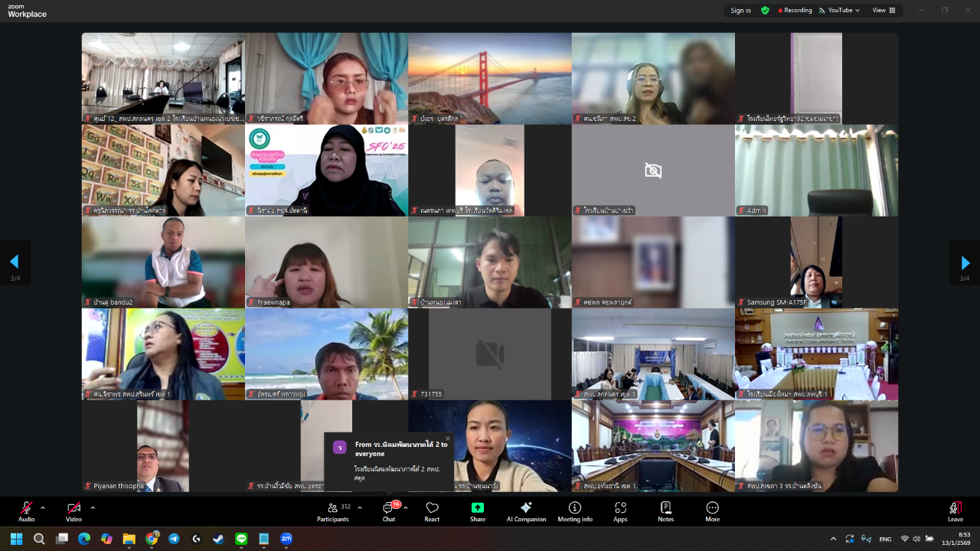Open AI Companion
Screen dimensions: 980x551
click(x=526, y=511)
